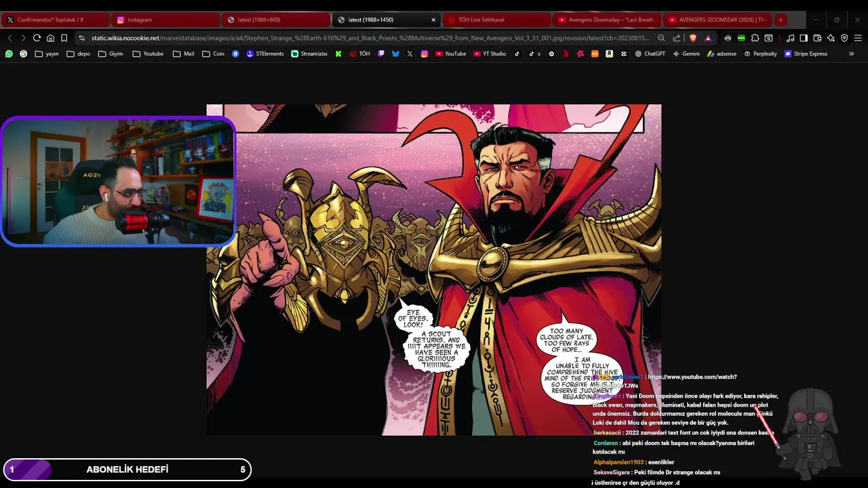The height and width of the screenshot is (488, 868).
Task: Click the Doctor Strange comic image
Action: pyautogui.click(x=434, y=270)
